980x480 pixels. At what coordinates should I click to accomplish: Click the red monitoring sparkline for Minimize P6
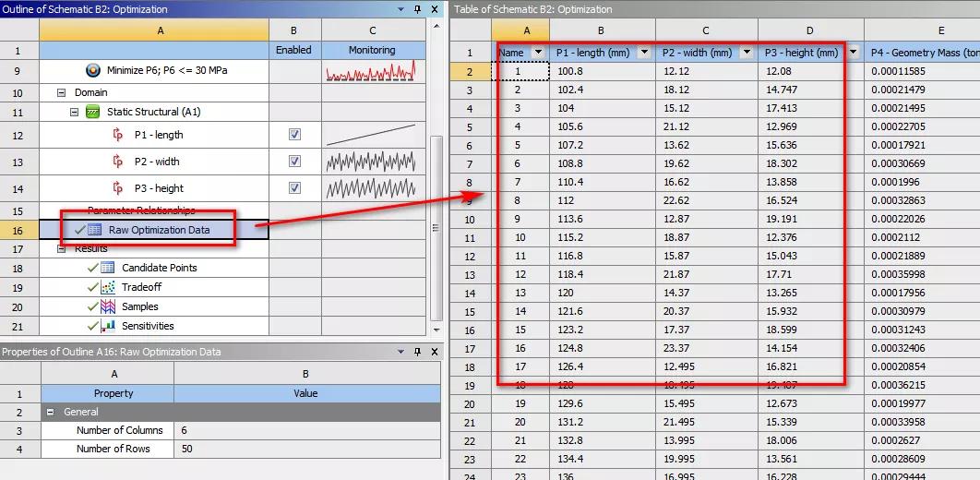371,72
